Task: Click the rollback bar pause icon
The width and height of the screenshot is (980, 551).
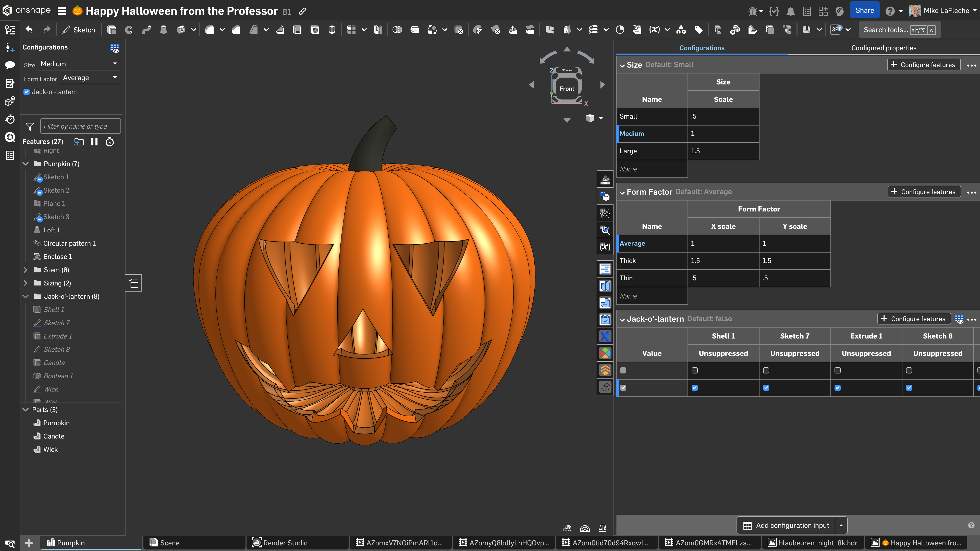Action: [94, 142]
